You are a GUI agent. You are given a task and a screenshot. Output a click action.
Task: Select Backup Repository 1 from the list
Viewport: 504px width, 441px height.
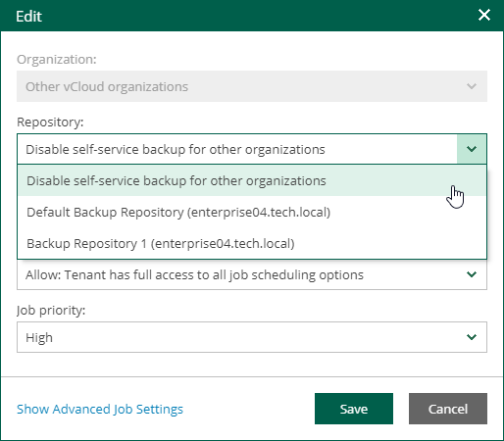252,243
